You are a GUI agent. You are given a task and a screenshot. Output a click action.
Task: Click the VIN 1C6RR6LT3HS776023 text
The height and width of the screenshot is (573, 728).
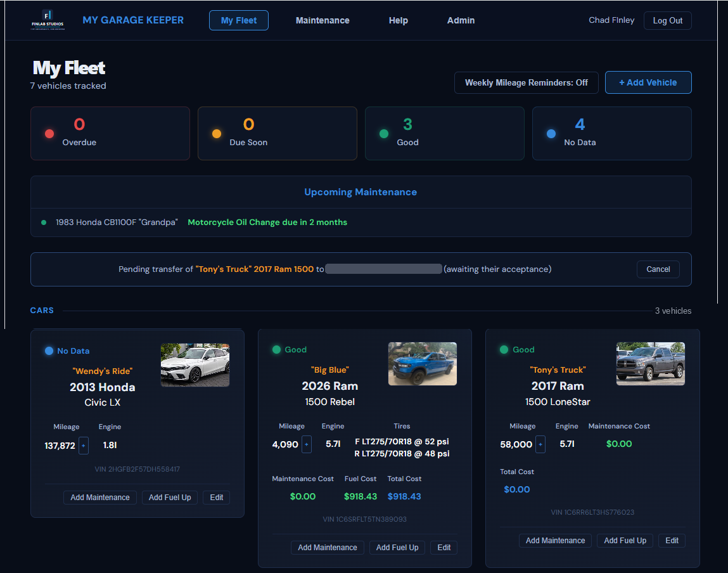coord(592,512)
